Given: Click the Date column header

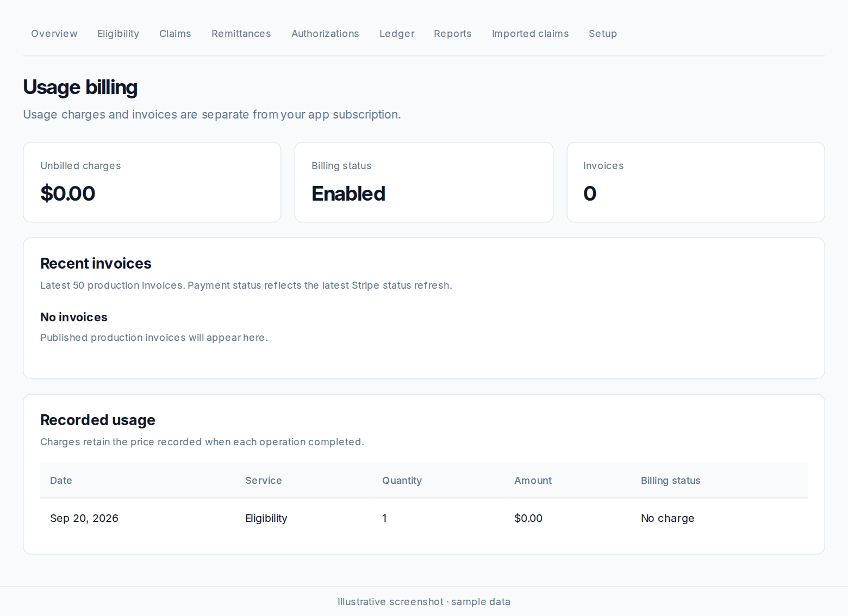Looking at the screenshot, I should coord(61,481).
